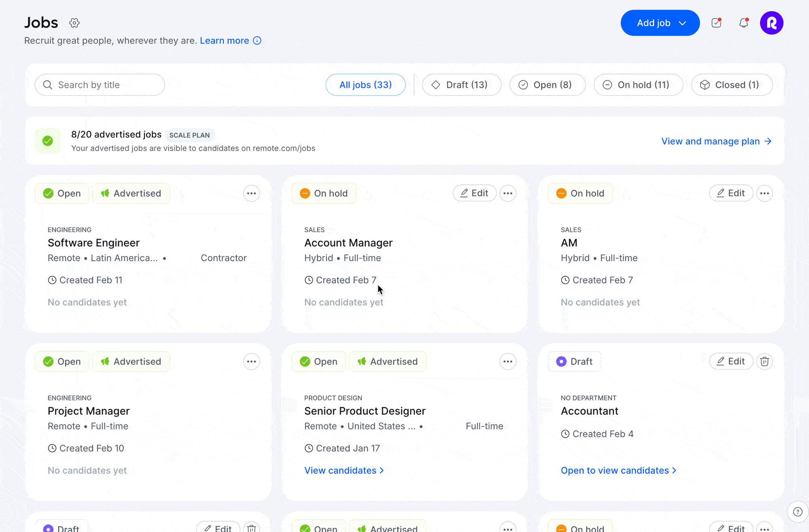Open View candidates for Senior Product Designer
809x532 pixels.
click(344, 471)
